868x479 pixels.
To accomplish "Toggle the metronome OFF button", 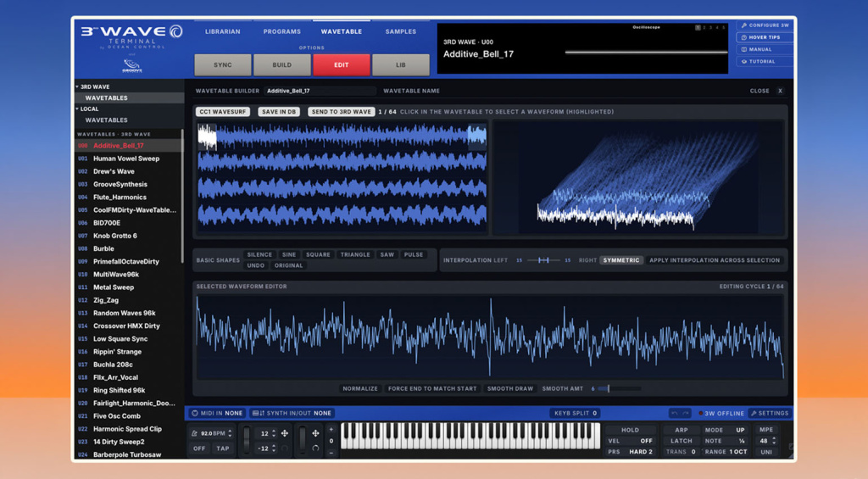I will tap(199, 448).
